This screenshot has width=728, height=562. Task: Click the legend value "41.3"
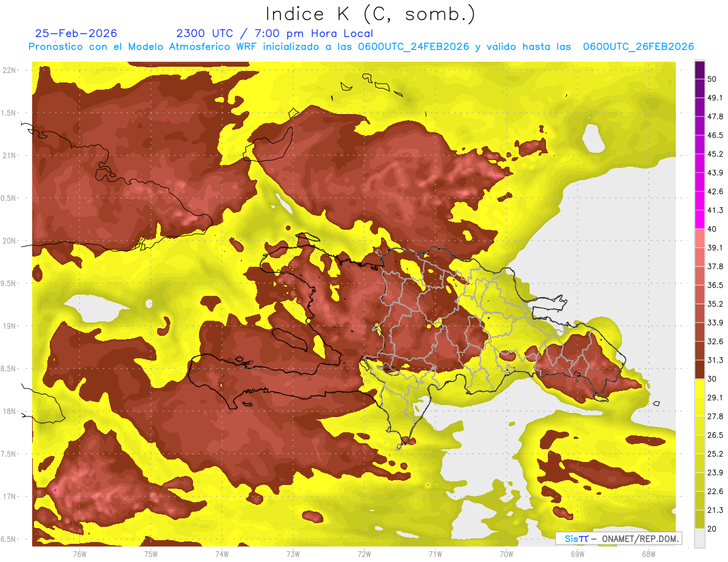[715, 210]
